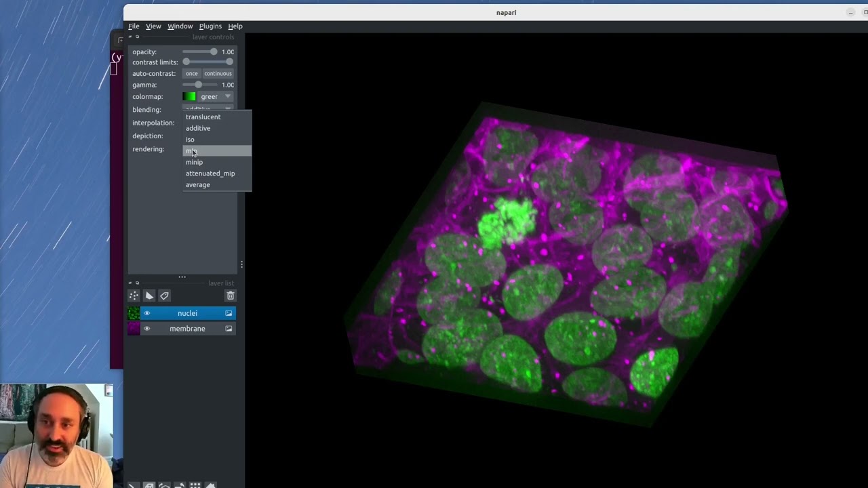
Task: Click the membrane layer thumbnail
Action: pos(134,329)
